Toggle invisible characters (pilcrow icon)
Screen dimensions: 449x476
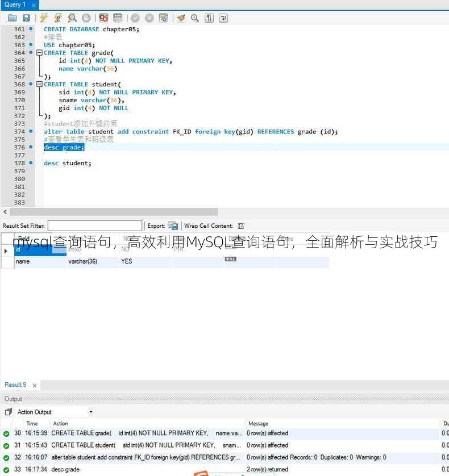(x=209, y=18)
